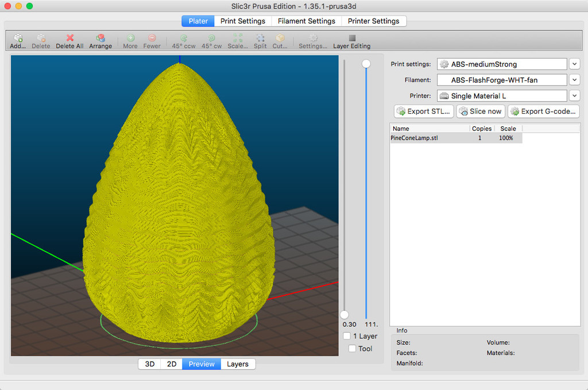The height and width of the screenshot is (390, 588).
Task: Expand the Printer preset dropdown
Action: pyautogui.click(x=574, y=96)
